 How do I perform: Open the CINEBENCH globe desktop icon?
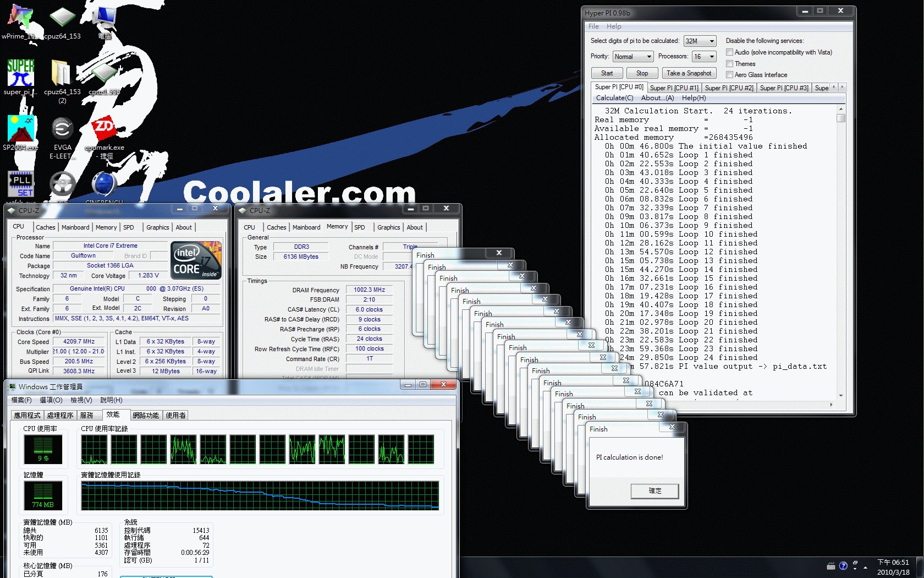tap(104, 185)
